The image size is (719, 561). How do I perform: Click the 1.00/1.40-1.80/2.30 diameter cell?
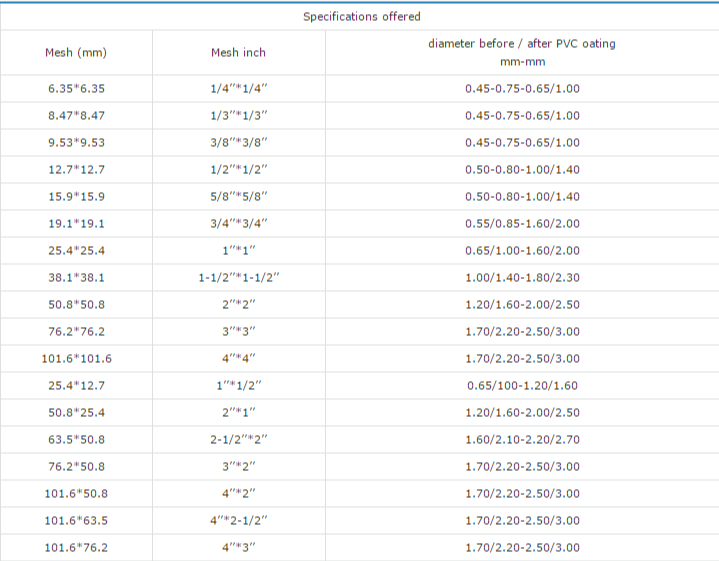pos(521,277)
